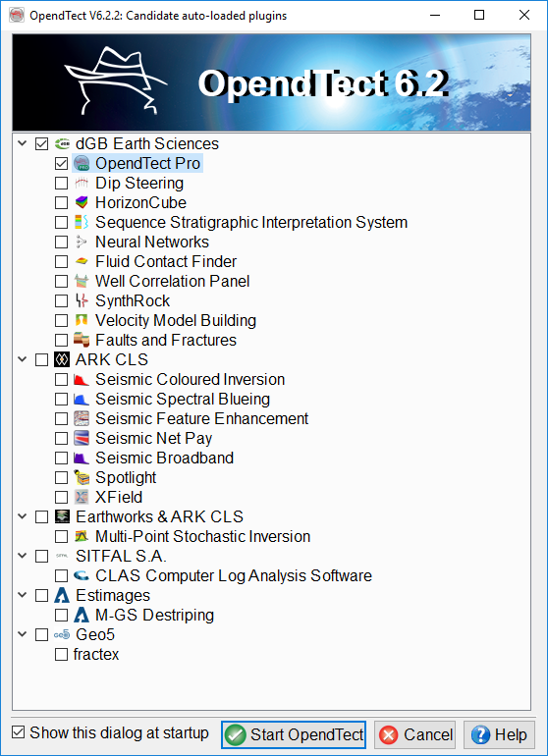548x756 pixels.
Task: Click the OpendTect Pro plugin icon
Action: (82, 163)
